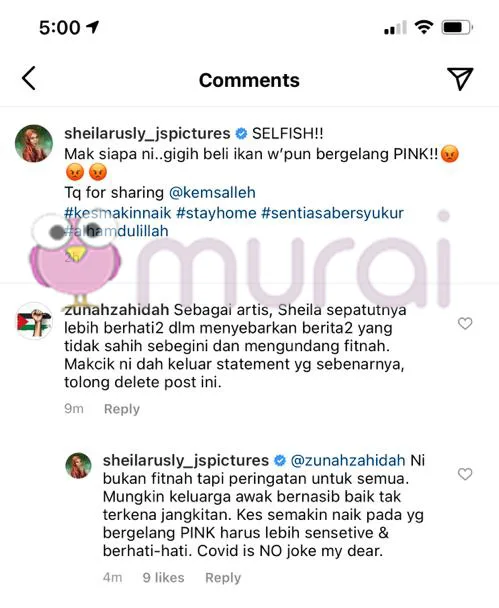Tap the back arrow icon
Image resolution: width=499 pixels, height=608 pixels.
coord(29,78)
